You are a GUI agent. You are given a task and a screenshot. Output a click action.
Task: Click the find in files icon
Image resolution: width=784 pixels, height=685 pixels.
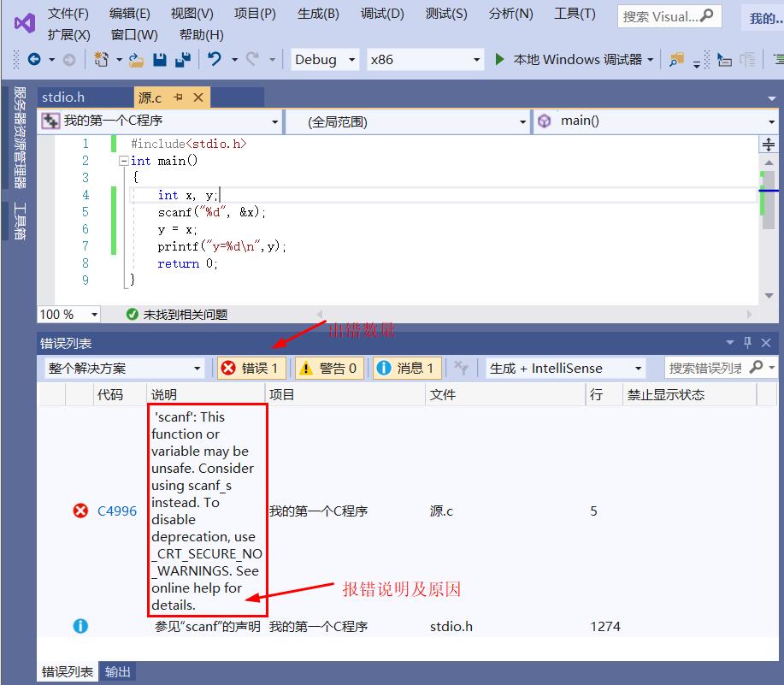pos(676,60)
